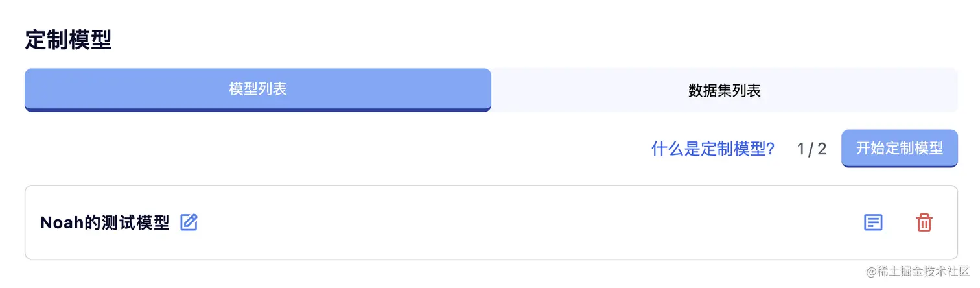Screen dimensions: 980x288
Task: Click the 定制模型 page heading
Action: coord(68,40)
